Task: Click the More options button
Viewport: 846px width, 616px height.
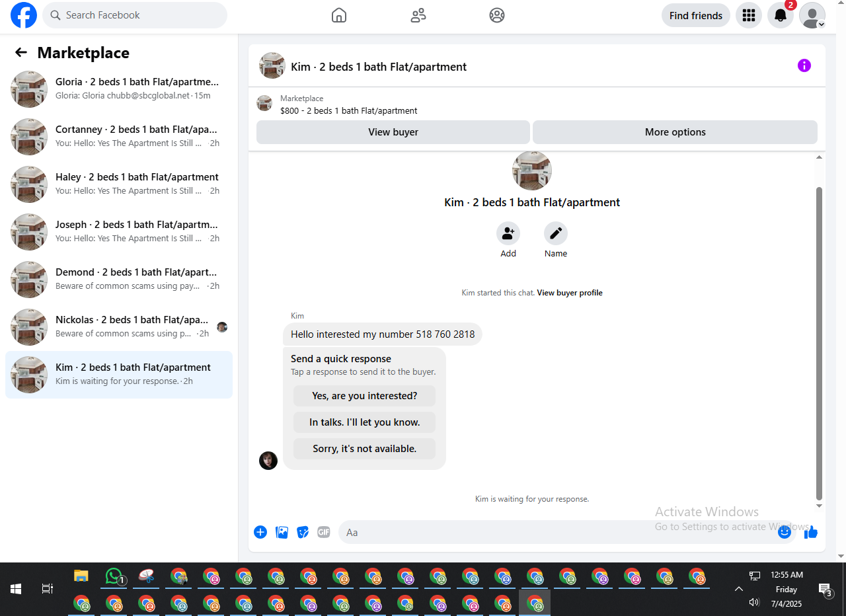Action: tap(675, 132)
